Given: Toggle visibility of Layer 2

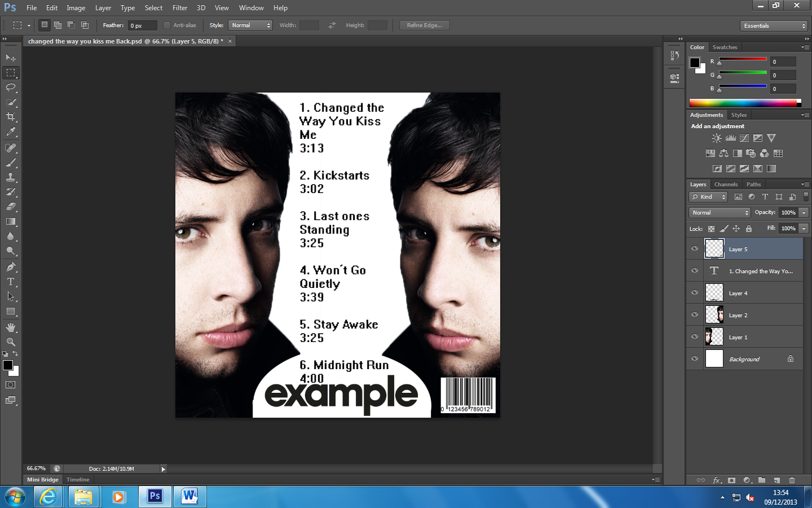Looking at the screenshot, I should click(x=695, y=314).
